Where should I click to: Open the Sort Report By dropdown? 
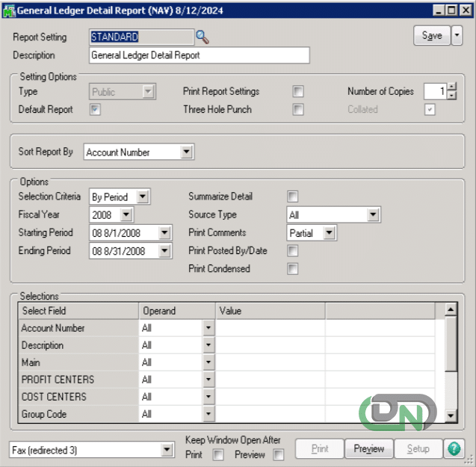point(186,152)
